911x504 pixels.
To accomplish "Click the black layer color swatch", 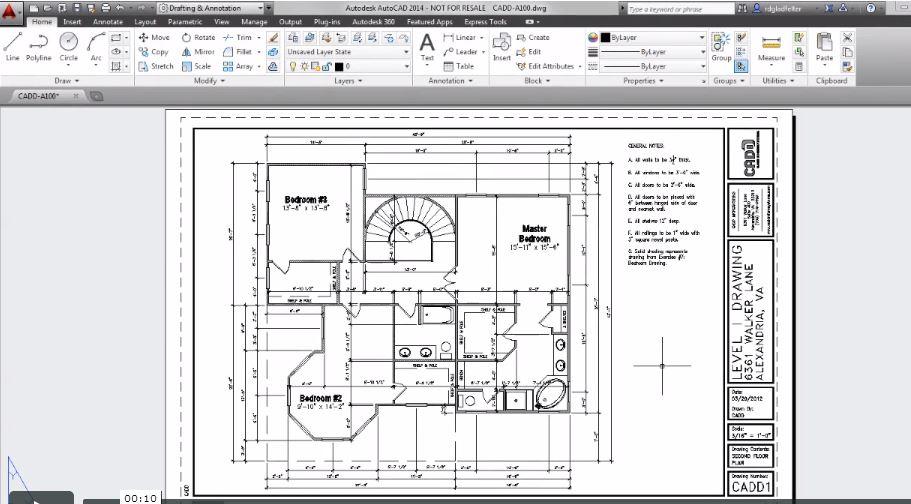I will click(339, 67).
